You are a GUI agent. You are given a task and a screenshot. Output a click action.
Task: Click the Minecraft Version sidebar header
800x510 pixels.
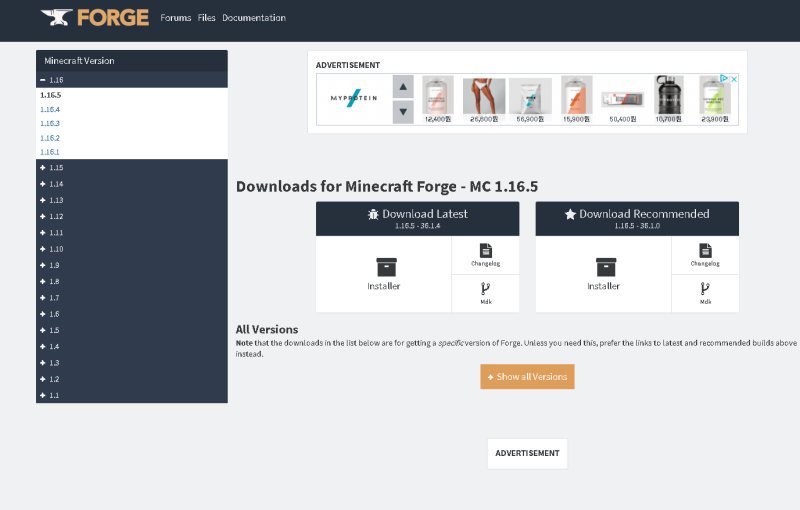point(132,61)
